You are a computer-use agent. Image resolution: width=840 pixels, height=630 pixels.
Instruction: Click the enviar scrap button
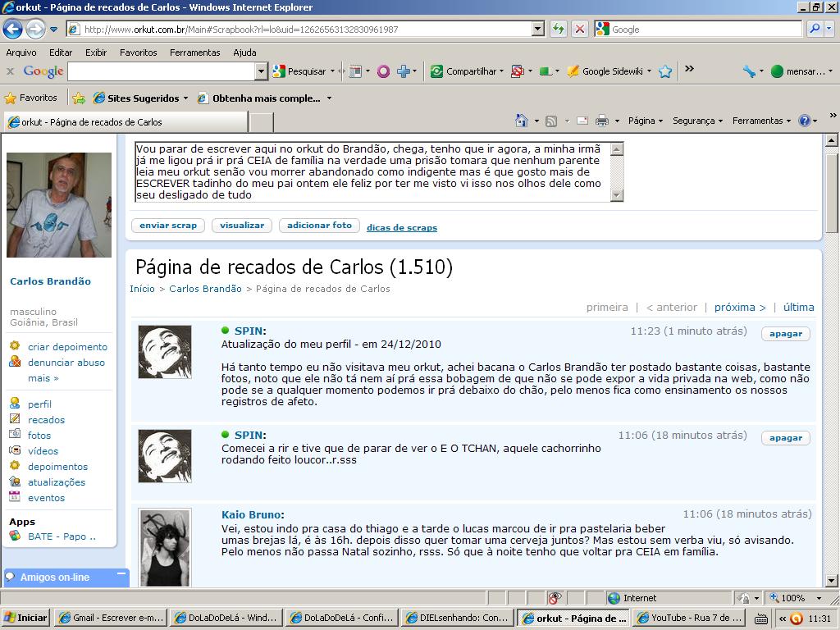(x=168, y=226)
